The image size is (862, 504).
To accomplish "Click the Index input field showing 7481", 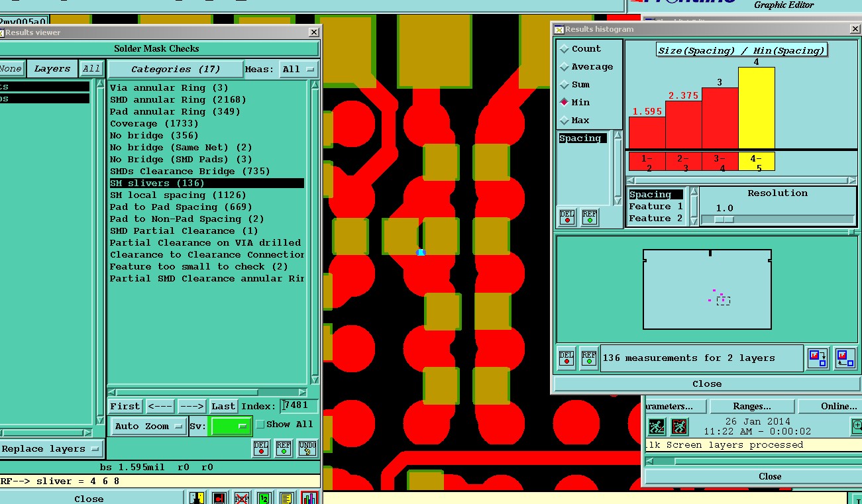I will click(299, 406).
